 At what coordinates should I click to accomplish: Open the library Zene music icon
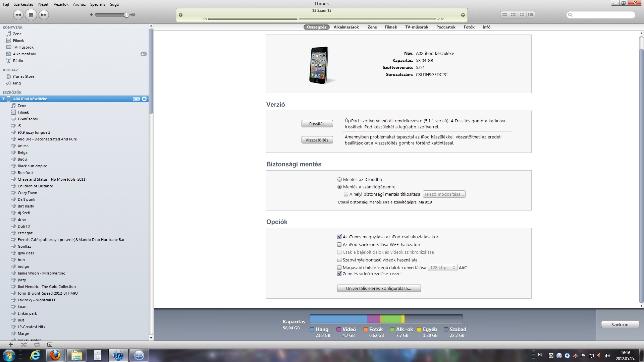(x=9, y=34)
